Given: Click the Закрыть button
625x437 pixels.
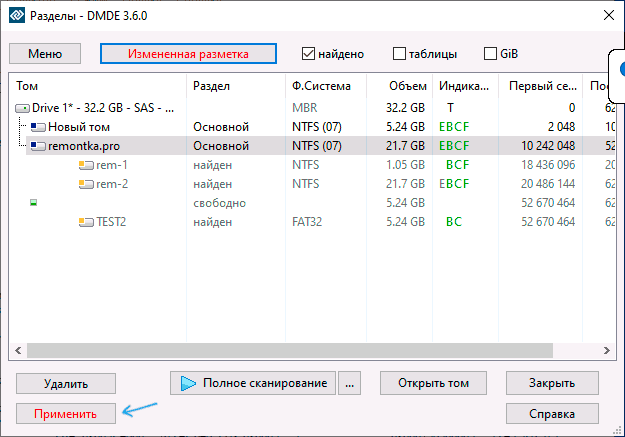Looking at the screenshot, I should [552, 383].
